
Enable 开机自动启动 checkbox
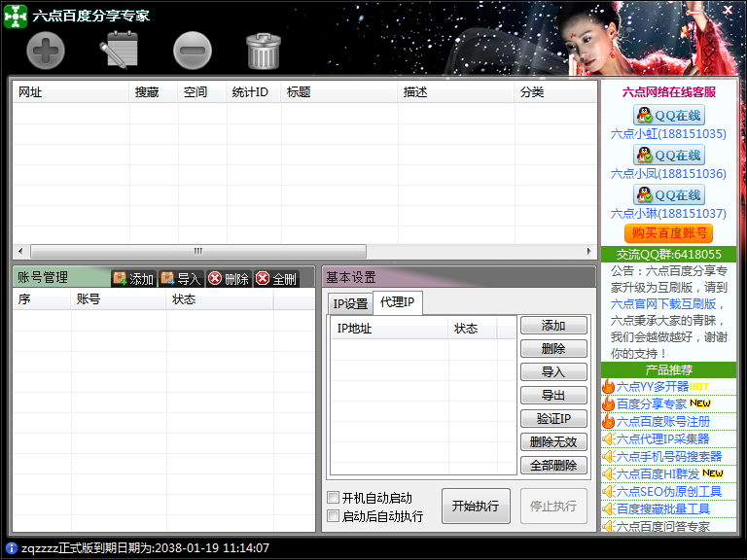point(334,498)
